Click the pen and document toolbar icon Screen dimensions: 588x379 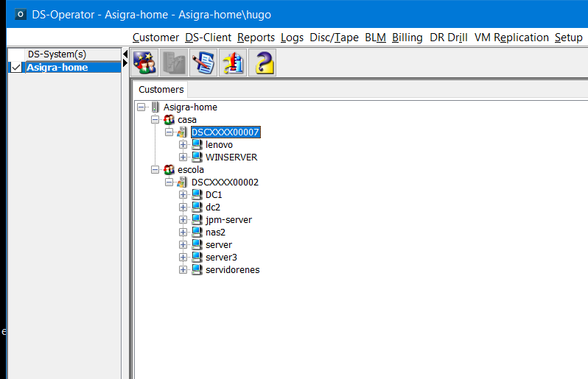[203, 63]
